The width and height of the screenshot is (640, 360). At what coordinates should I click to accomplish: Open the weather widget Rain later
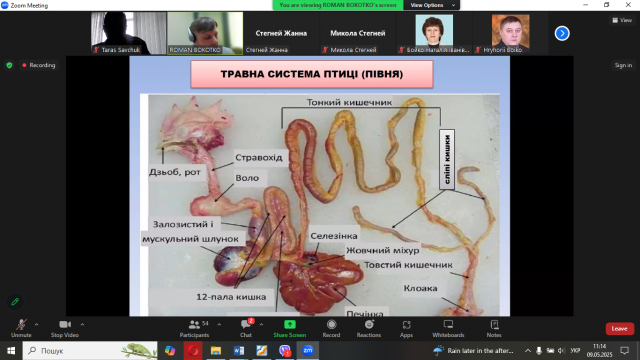pos(473,351)
